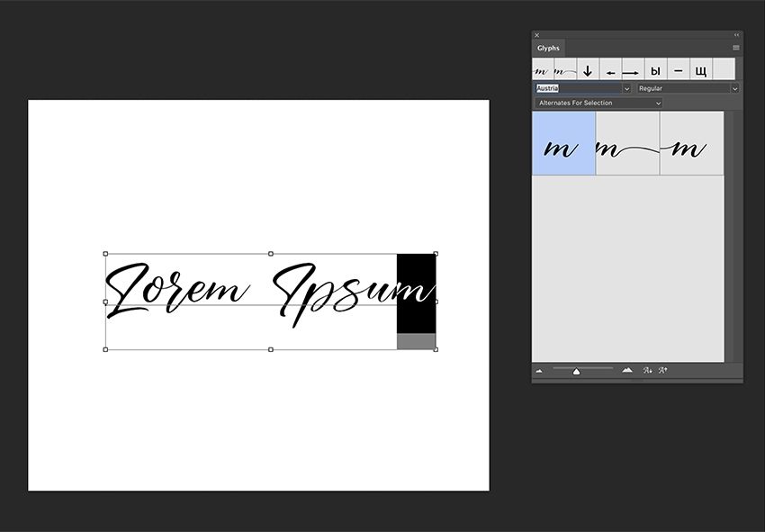Image resolution: width=765 pixels, height=532 pixels.
Task: Click the top-center text box handle
Action: pos(271,254)
